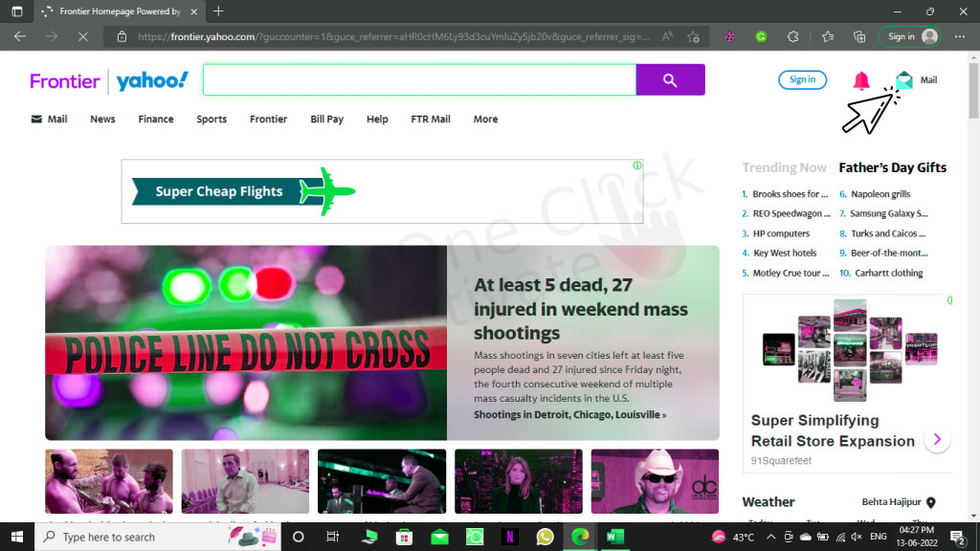Select Bill Pay in navigation bar
The width and height of the screenshot is (980, 551).
pos(327,119)
